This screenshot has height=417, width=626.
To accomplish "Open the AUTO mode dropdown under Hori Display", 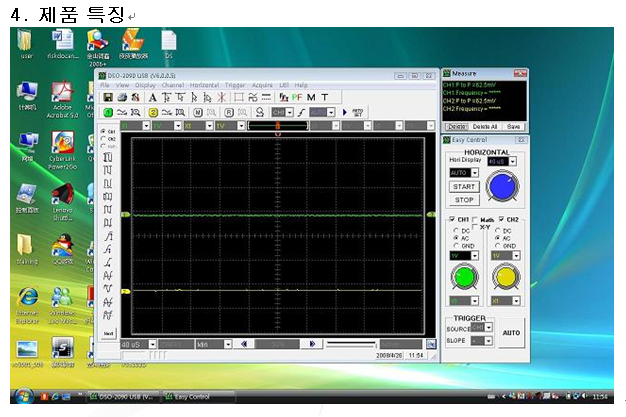I will [475, 173].
